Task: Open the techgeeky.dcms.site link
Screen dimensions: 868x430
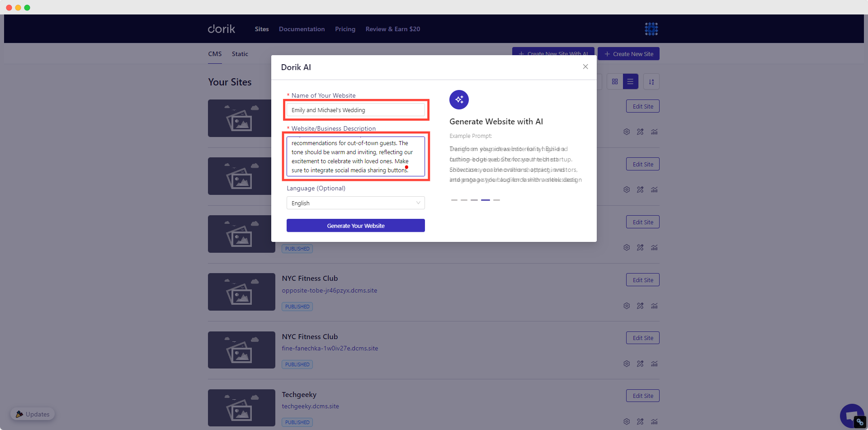Action: pos(310,406)
